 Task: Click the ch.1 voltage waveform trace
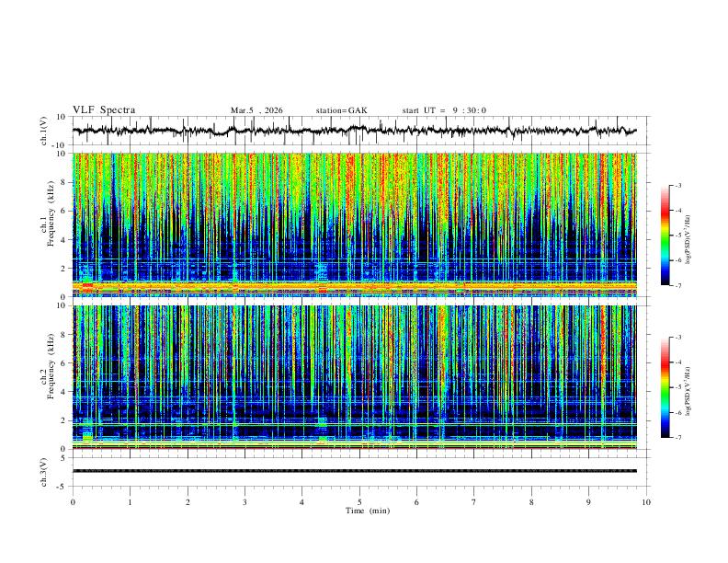pyautogui.click(x=354, y=131)
